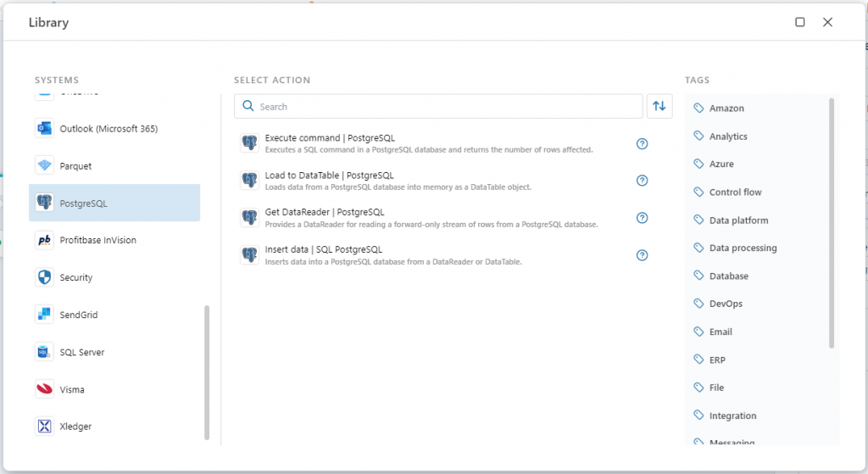Maximize the Library dialog window
Viewport: 868px width, 474px height.
pos(800,22)
